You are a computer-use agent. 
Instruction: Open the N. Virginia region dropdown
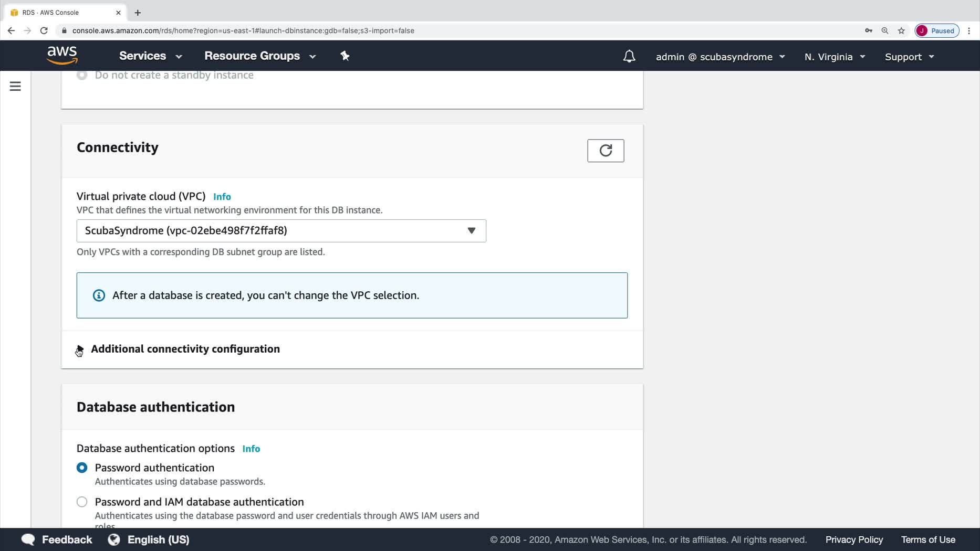834,57
